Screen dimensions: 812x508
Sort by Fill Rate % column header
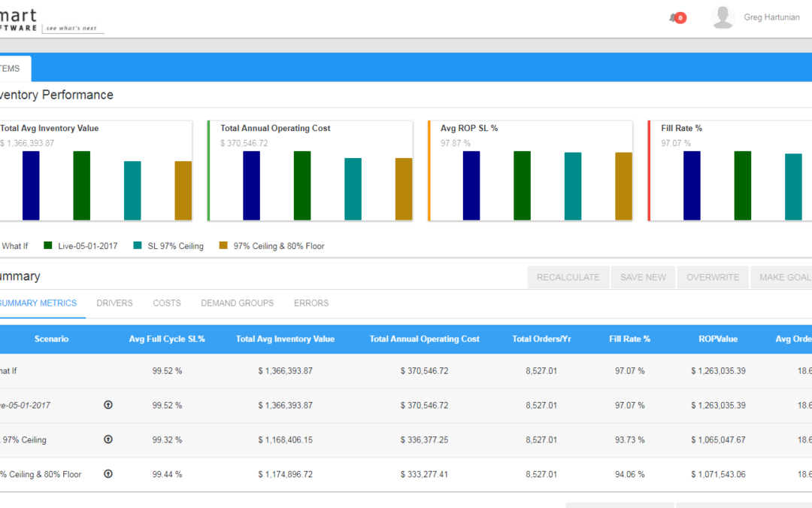(629, 339)
